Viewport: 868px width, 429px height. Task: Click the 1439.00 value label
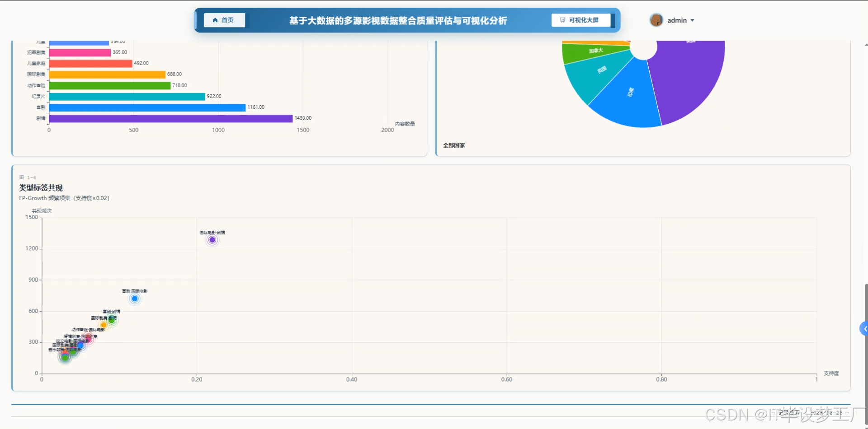click(303, 118)
